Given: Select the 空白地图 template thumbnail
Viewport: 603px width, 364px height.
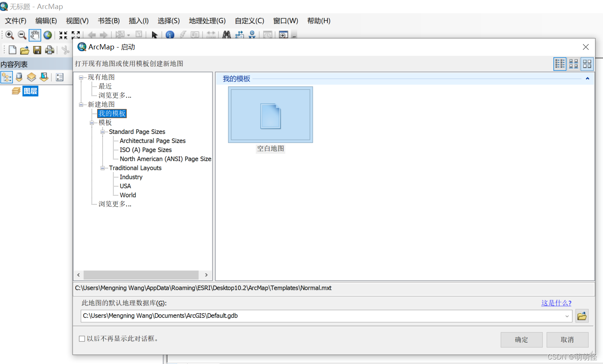Looking at the screenshot, I should (270, 115).
